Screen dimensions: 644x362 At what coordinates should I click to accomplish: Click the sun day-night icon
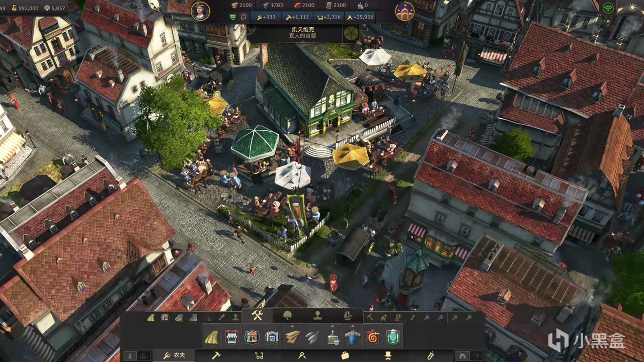coord(632,8)
